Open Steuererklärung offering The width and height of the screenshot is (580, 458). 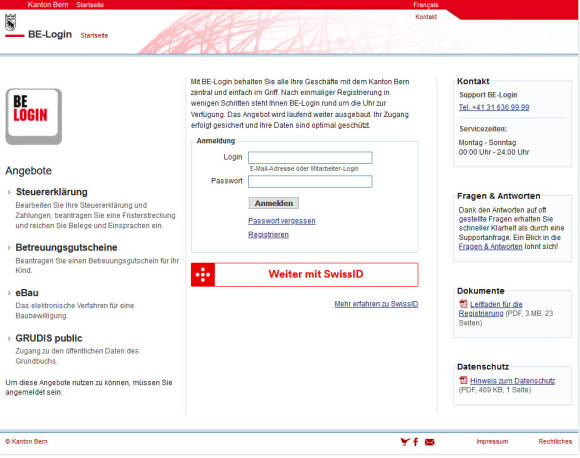pyautogui.click(x=52, y=192)
